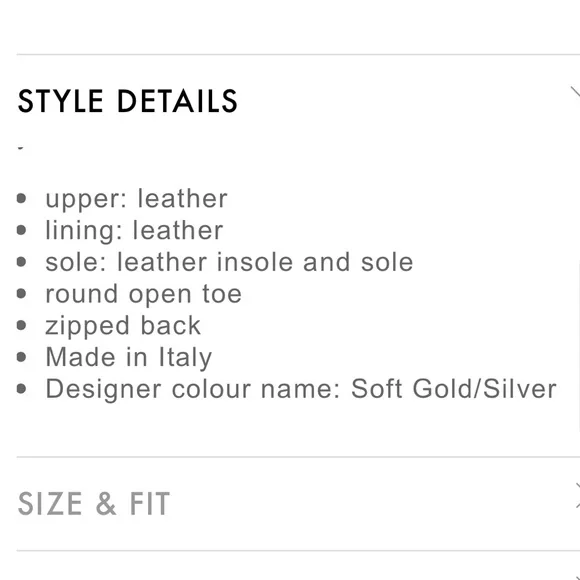Click the bullet before 'upper: leather'

[21, 198]
